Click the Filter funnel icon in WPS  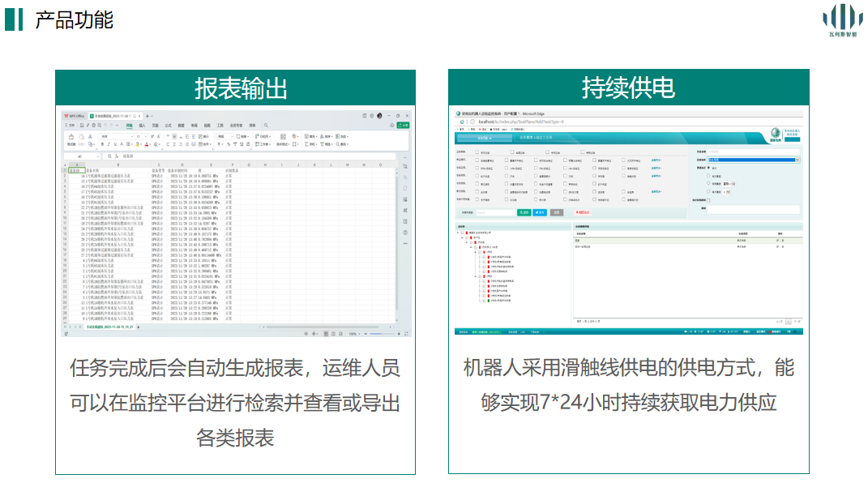(322, 144)
